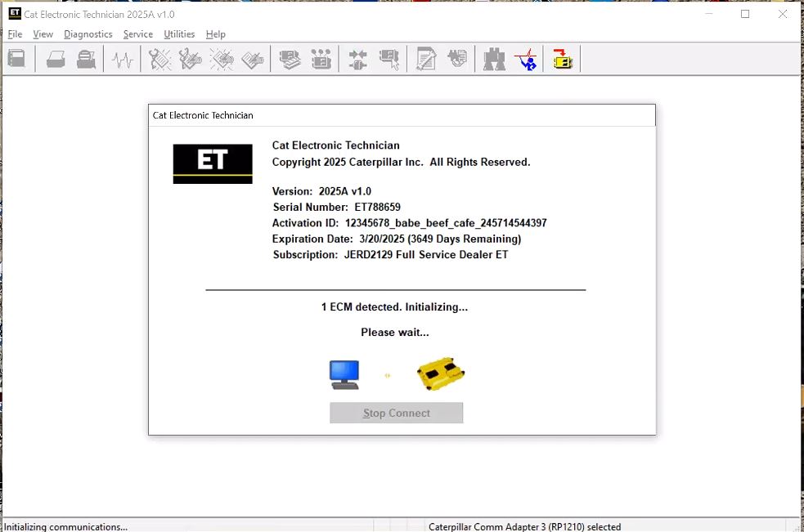Open the Utilities menu
The width and height of the screenshot is (804, 532).
tap(179, 34)
